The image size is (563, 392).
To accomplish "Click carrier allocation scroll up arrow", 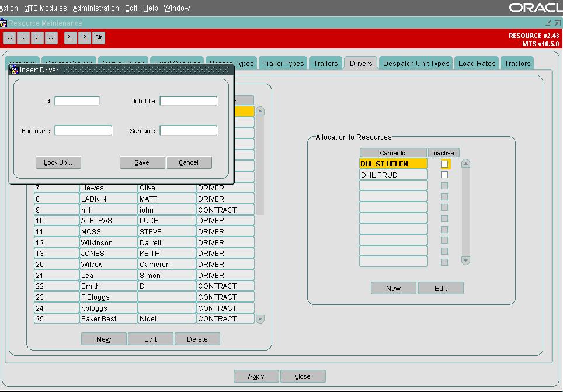I will tap(465, 164).
